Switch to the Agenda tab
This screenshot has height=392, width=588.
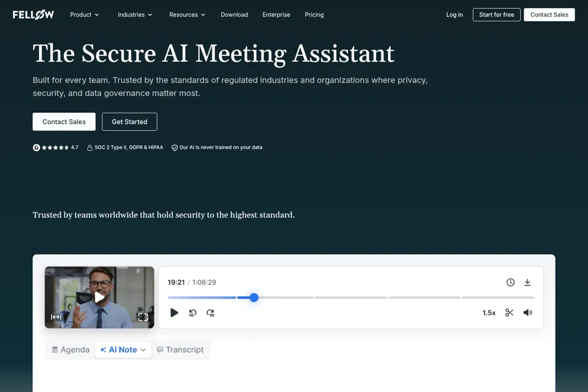tap(70, 350)
